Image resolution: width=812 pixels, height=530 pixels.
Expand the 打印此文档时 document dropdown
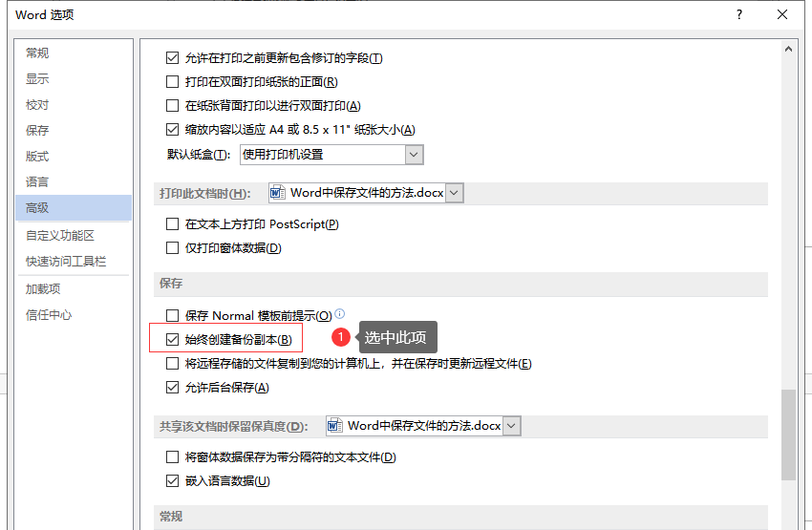click(454, 193)
